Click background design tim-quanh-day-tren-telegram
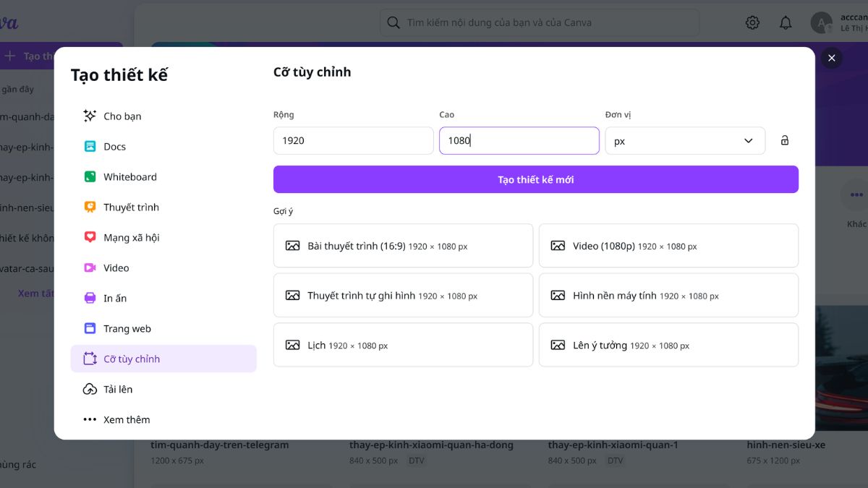 point(220,445)
